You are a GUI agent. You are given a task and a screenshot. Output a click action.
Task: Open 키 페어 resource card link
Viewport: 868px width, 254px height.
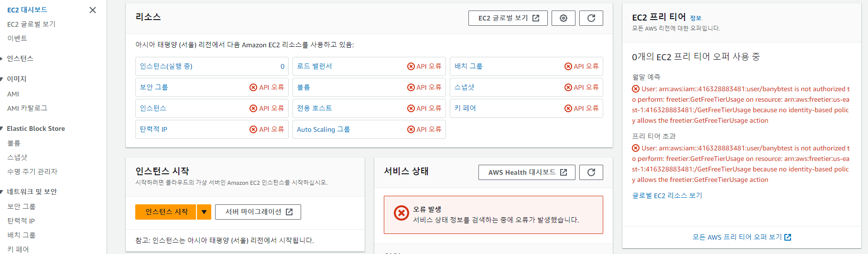[x=465, y=108]
